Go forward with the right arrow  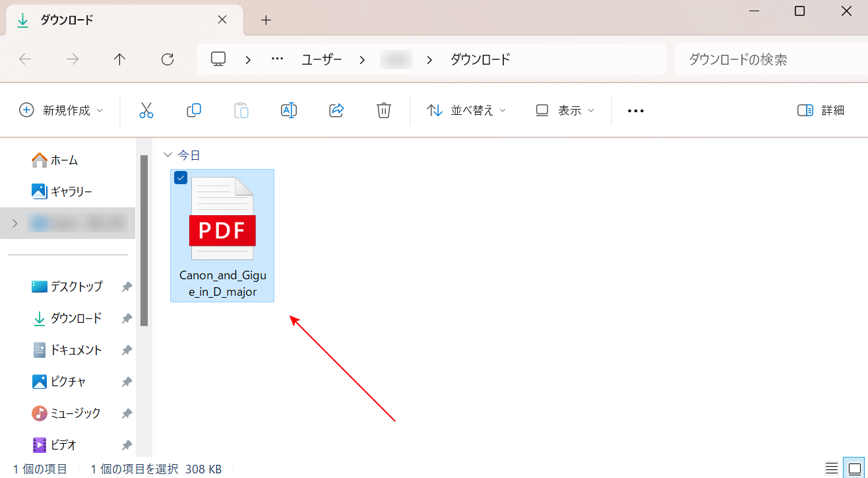73,59
